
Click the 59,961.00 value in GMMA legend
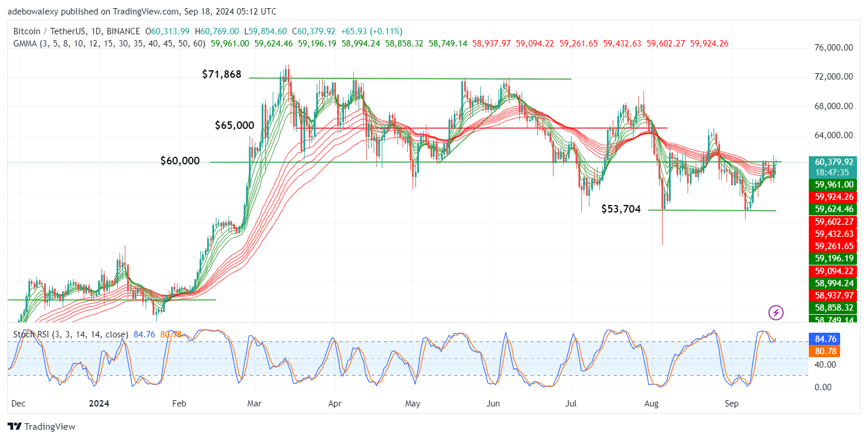click(x=230, y=44)
